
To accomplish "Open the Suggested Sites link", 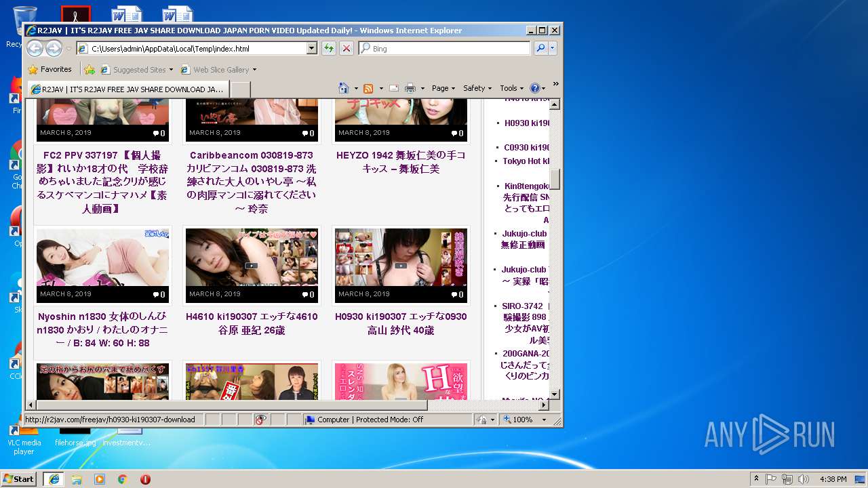I will tap(136, 70).
